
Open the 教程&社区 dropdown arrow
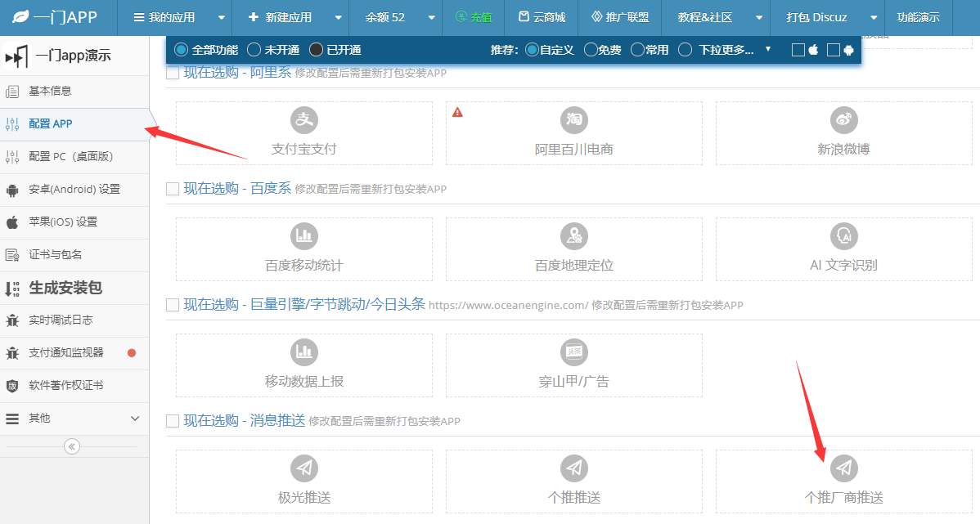[759, 17]
